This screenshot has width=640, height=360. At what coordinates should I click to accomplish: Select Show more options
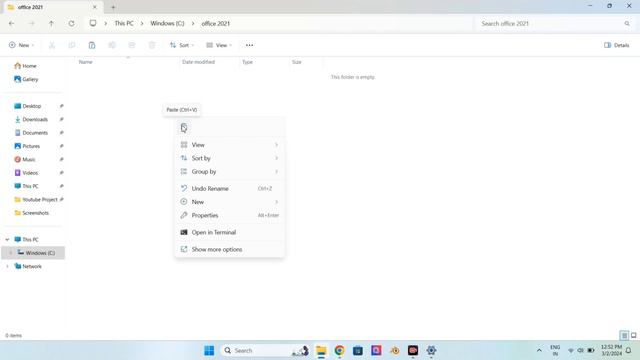(x=230, y=249)
